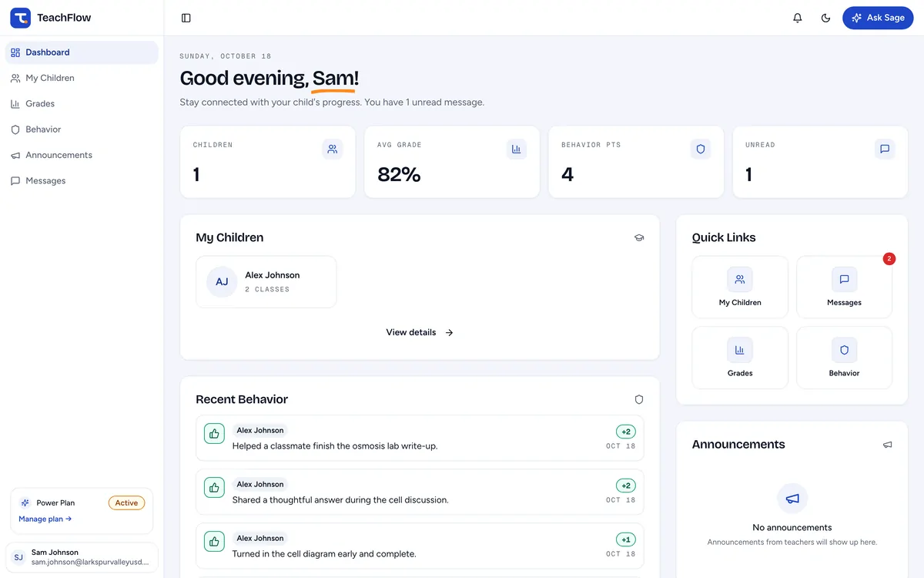This screenshot has width=924, height=578.
Task: Open Quick Links Grades tile
Action: tap(740, 358)
